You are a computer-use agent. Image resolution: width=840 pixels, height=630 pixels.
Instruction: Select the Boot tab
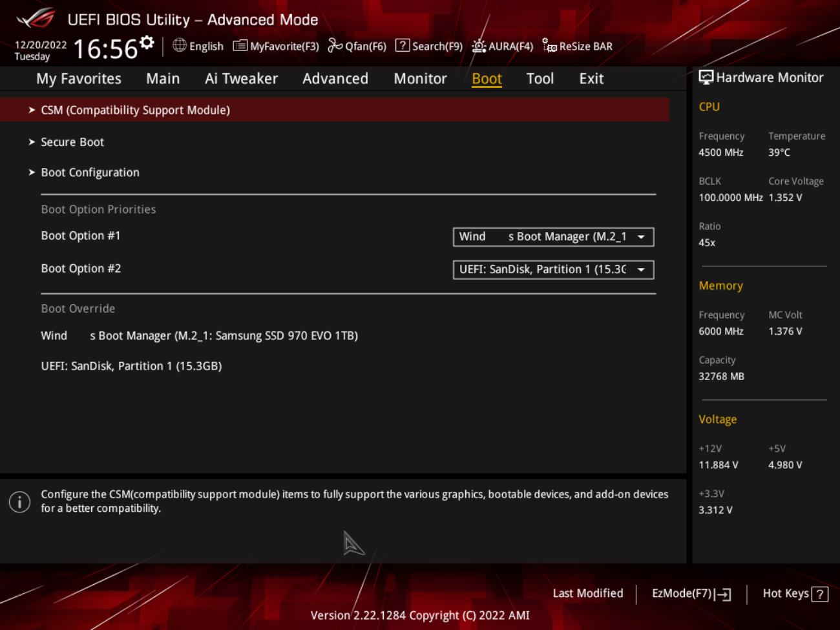[487, 79]
